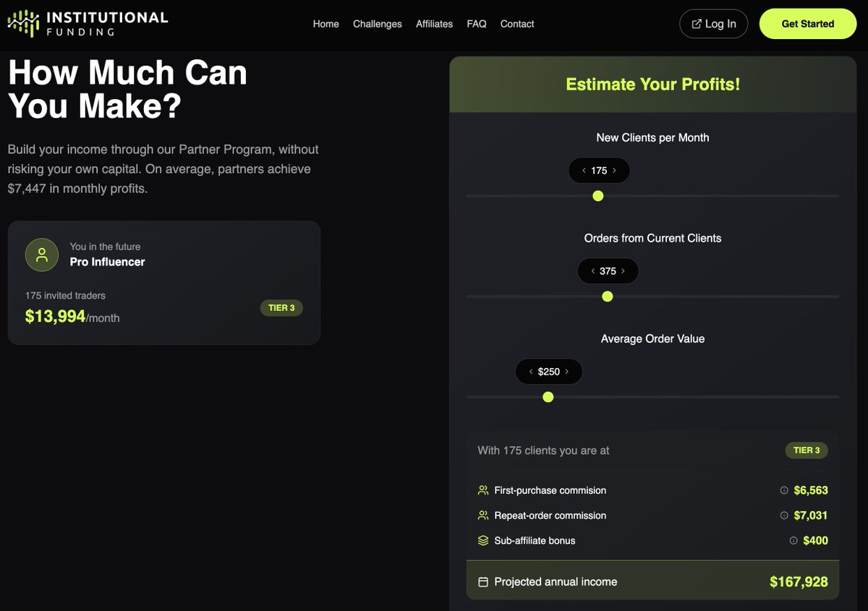
Task: Click the With 175 clients you are at text
Action: pyautogui.click(x=543, y=450)
